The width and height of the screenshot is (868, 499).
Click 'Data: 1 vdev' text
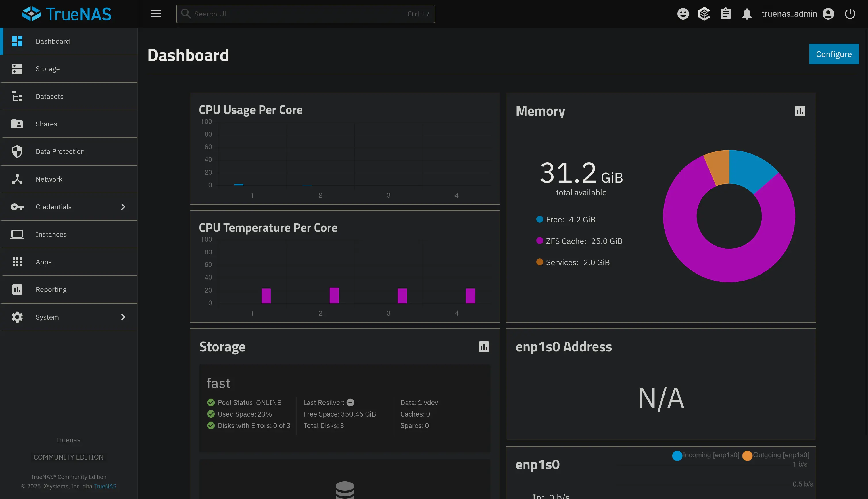tap(419, 402)
